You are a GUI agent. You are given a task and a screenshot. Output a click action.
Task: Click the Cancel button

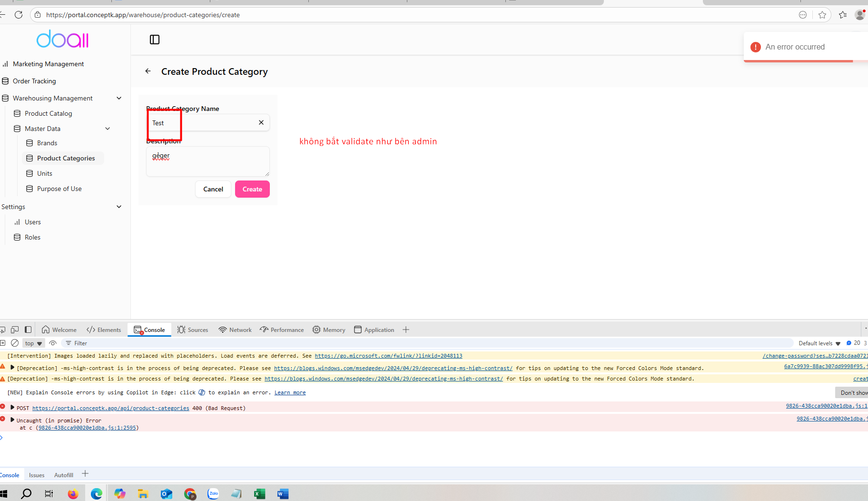pyautogui.click(x=213, y=189)
